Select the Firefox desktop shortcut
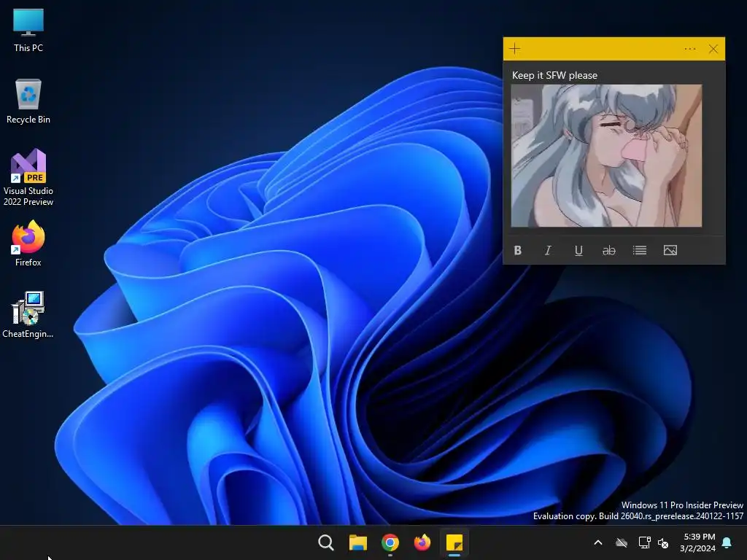The width and height of the screenshot is (747, 560). pyautogui.click(x=28, y=244)
